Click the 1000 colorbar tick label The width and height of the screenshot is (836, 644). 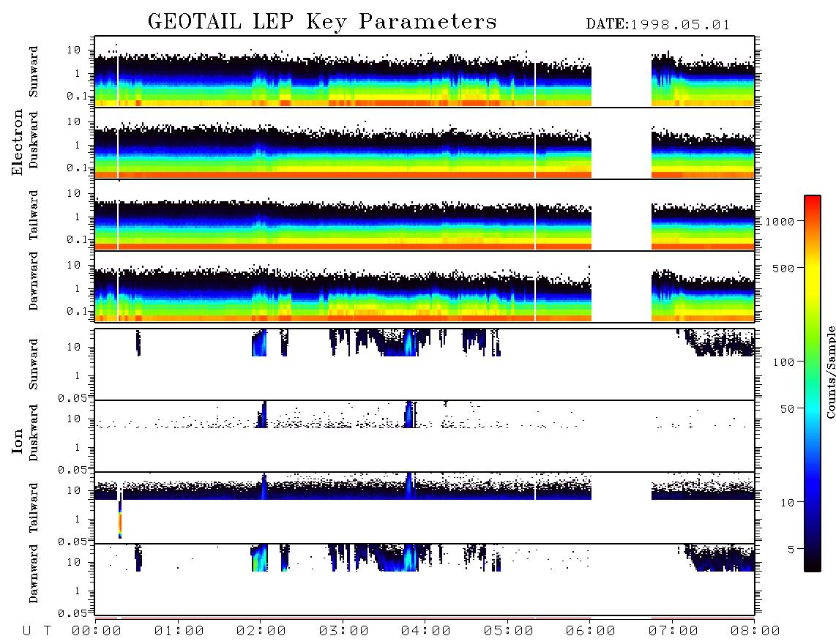coord(780,222)
